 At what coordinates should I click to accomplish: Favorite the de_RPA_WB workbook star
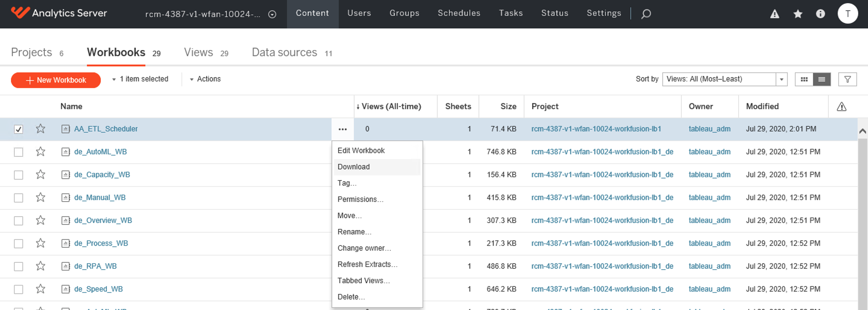coord(40,266)
